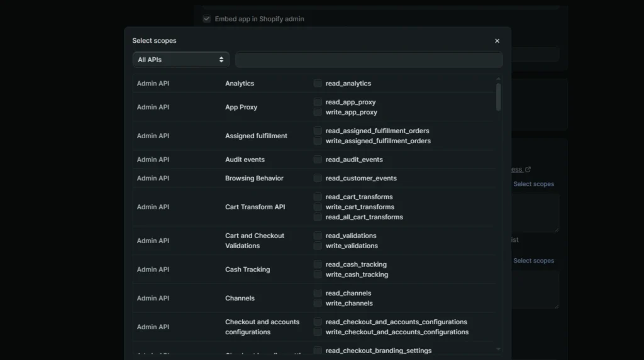Select the read_validations scope
This screenshot has width=644, height=360.
pyautogui.click(x=318, y=236)
